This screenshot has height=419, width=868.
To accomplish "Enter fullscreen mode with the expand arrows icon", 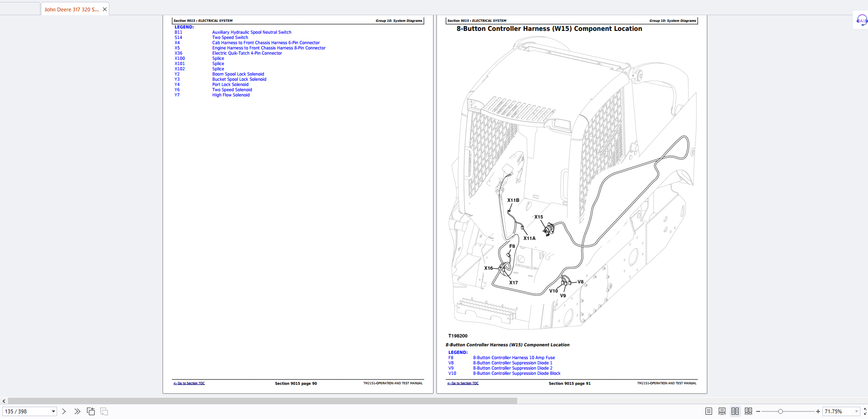I will (x=865, y=411).
